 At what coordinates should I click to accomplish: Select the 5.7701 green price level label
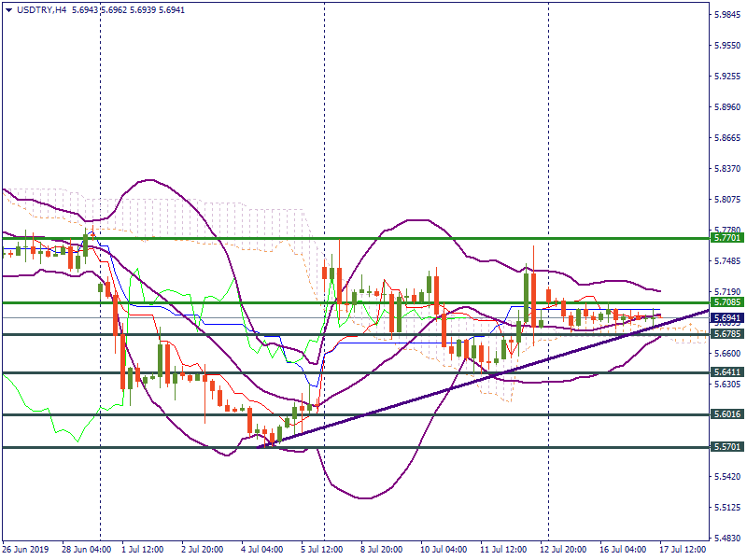(x=726, y=239)
